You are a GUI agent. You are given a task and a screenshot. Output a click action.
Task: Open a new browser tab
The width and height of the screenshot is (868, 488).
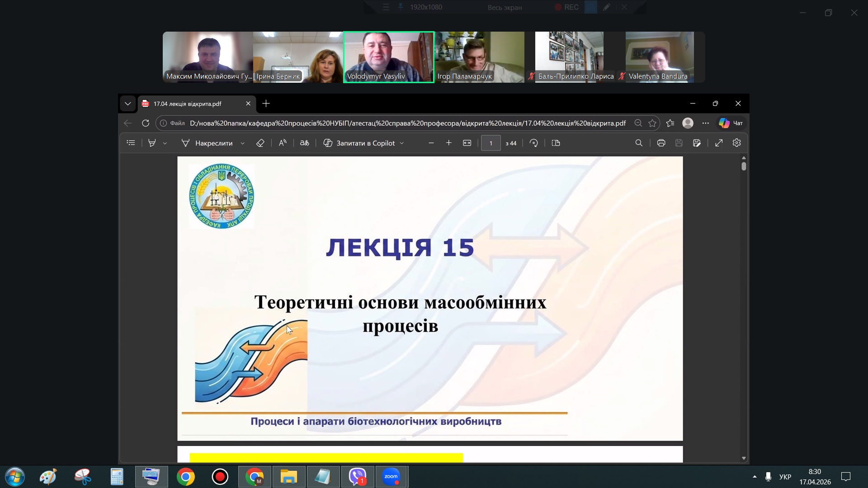tap(266, 103)
